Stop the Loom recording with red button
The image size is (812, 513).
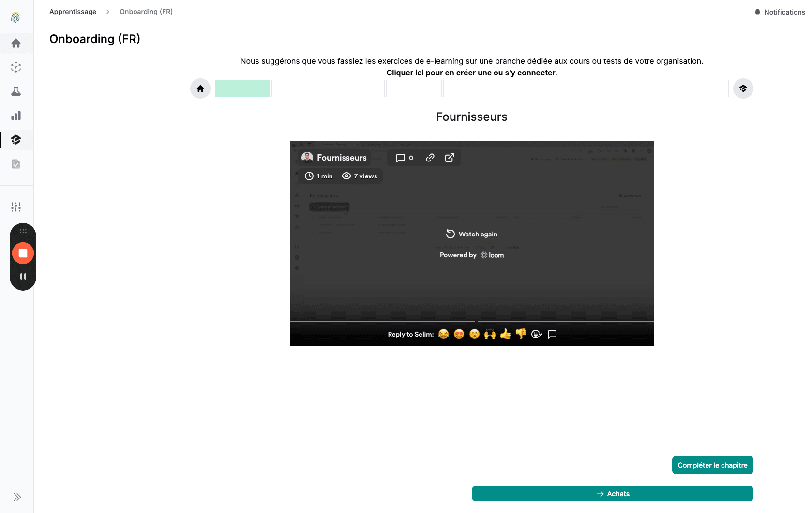(23, 253)
